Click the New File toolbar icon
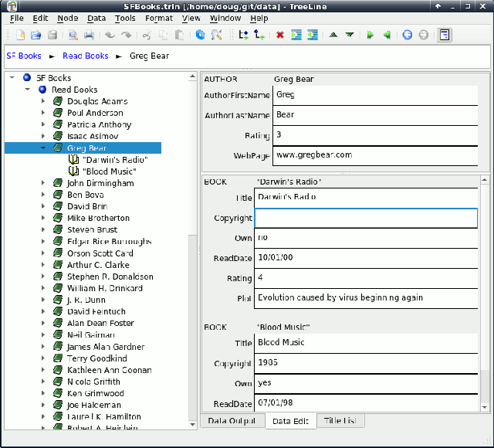494x448 pixels. coord(20,35)
